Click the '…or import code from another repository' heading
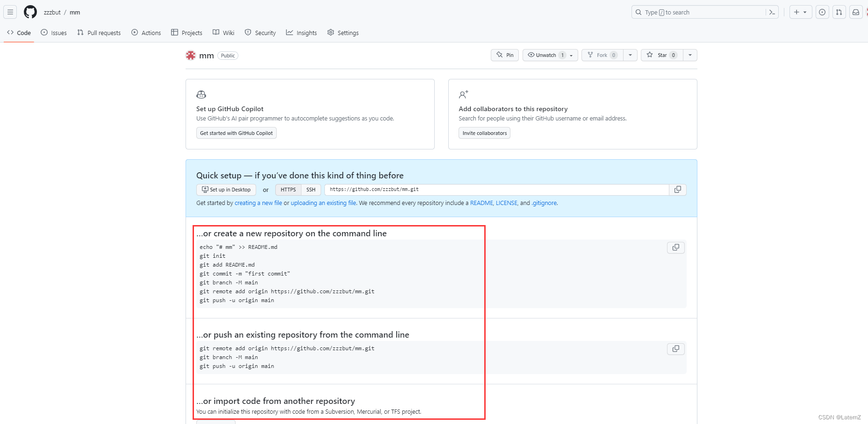868x424 pixels. tap(276, 401)
